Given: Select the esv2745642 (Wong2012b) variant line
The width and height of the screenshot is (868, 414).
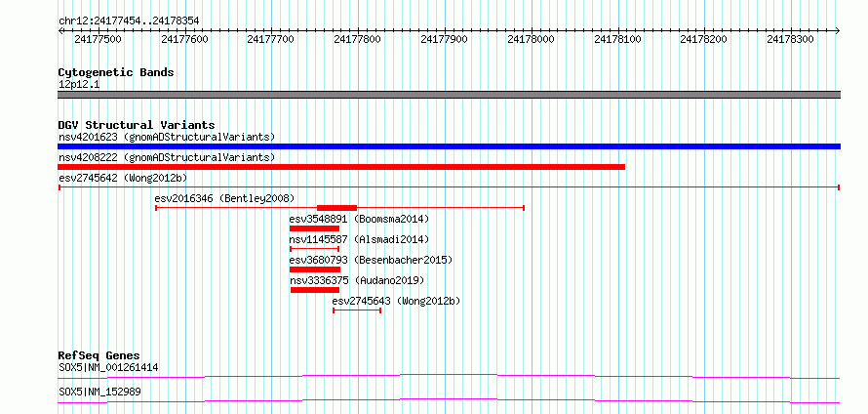Looking at the screenshot, I should click(449, 187).
